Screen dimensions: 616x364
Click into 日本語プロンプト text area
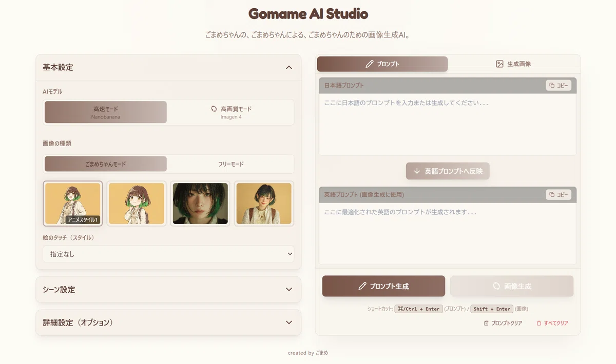tap(448, 124)
